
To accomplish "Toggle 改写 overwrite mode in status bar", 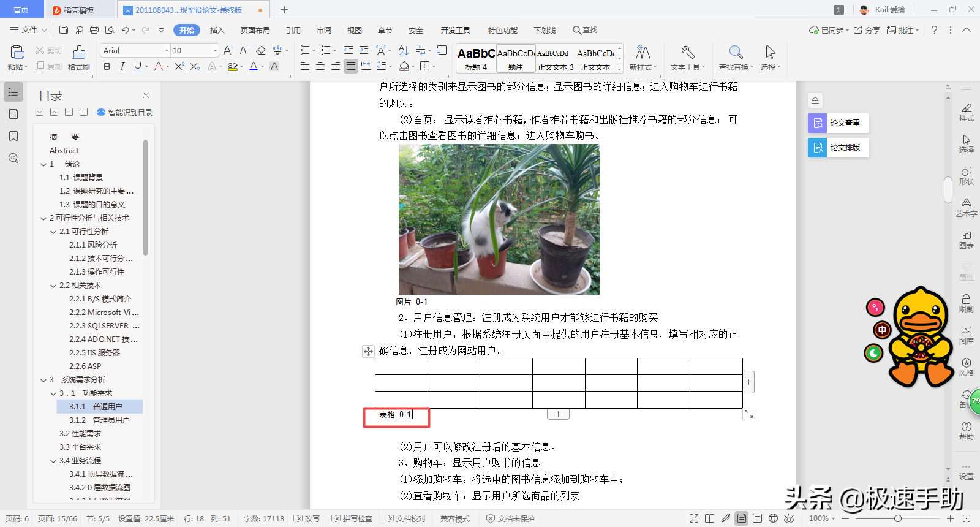I will (x=306, y=518).
